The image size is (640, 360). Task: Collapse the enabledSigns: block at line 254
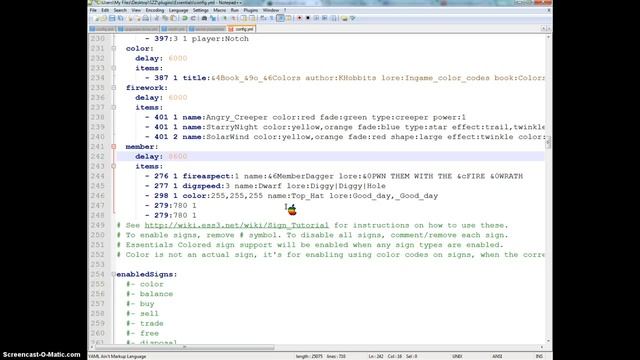[x=114, y=274]
